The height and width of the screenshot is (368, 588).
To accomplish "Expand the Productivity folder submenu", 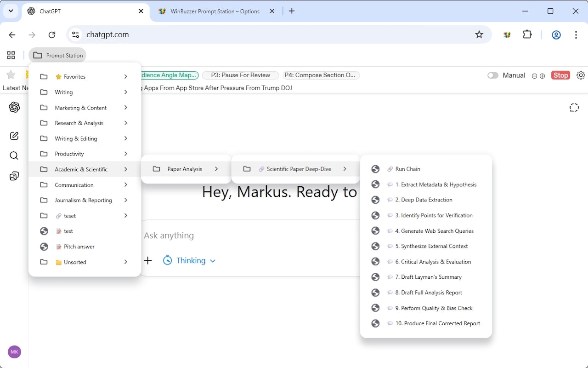I will click(85, 154).
